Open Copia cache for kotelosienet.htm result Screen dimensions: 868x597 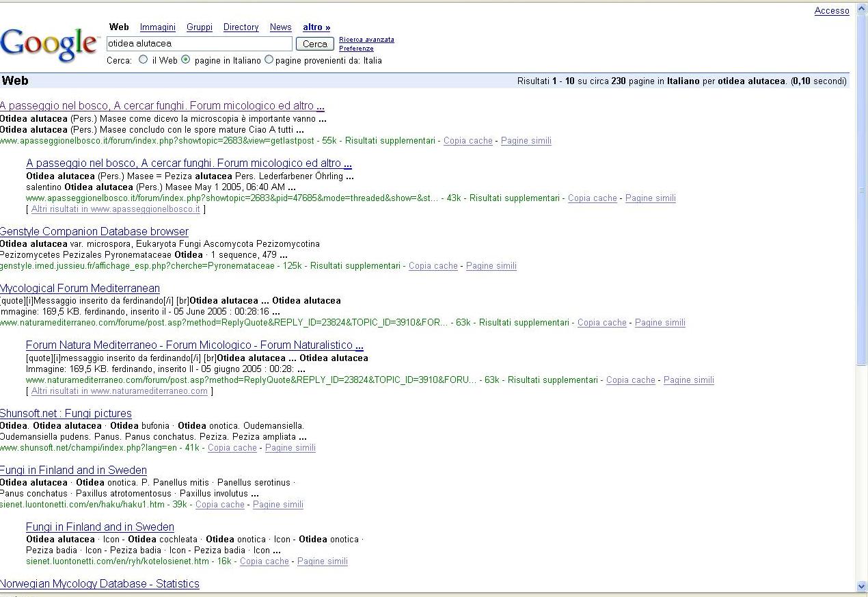click(x=265, y=561)
